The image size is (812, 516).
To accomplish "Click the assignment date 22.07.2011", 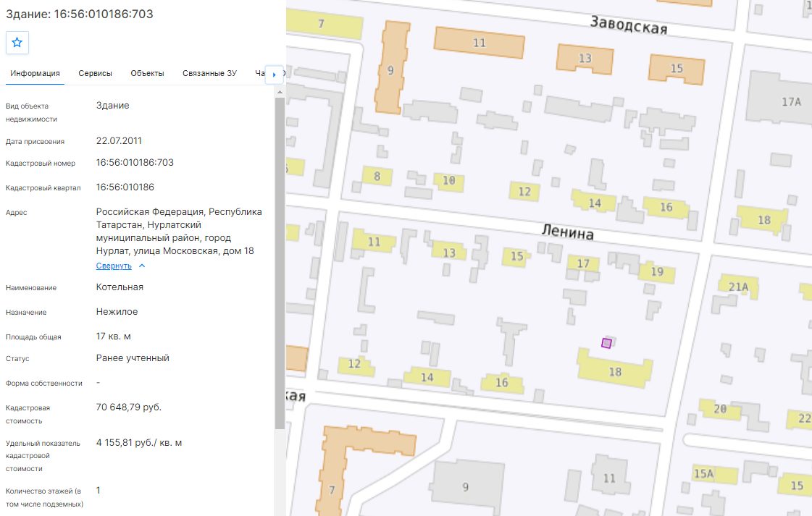I will [x=119, y=141].
